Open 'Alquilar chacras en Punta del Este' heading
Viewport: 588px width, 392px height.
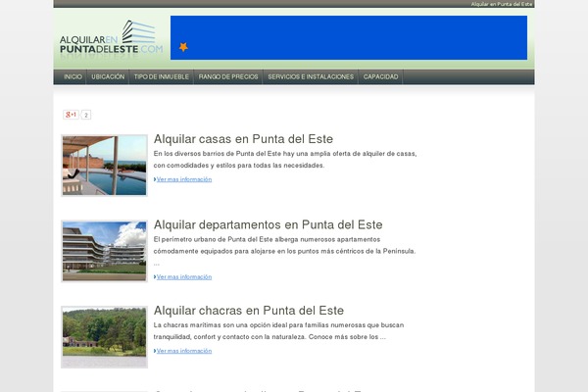pos(249,311)
